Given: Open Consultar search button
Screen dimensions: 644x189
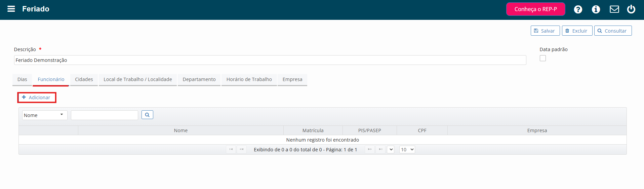Looking at the screenshot, I should click(613, 31).
